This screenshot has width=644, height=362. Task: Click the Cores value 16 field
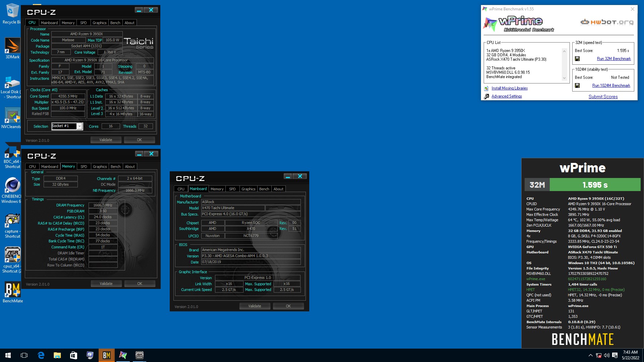point(111,126)
